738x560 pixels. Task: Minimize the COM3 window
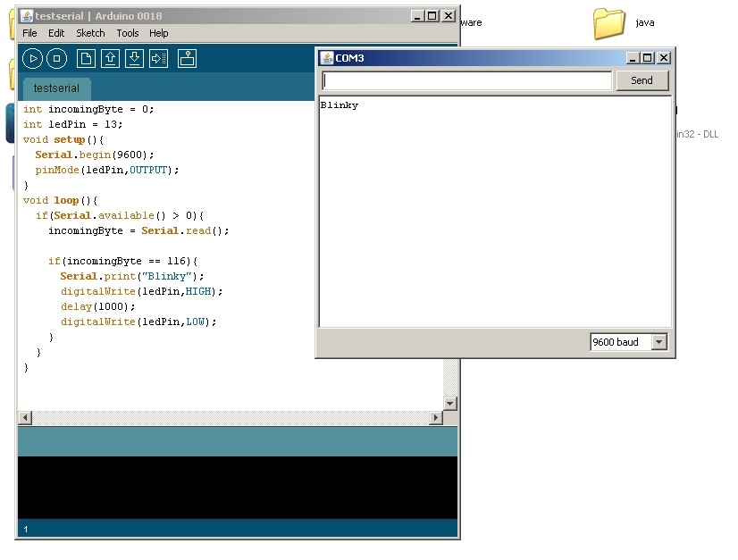coord(633,58)
